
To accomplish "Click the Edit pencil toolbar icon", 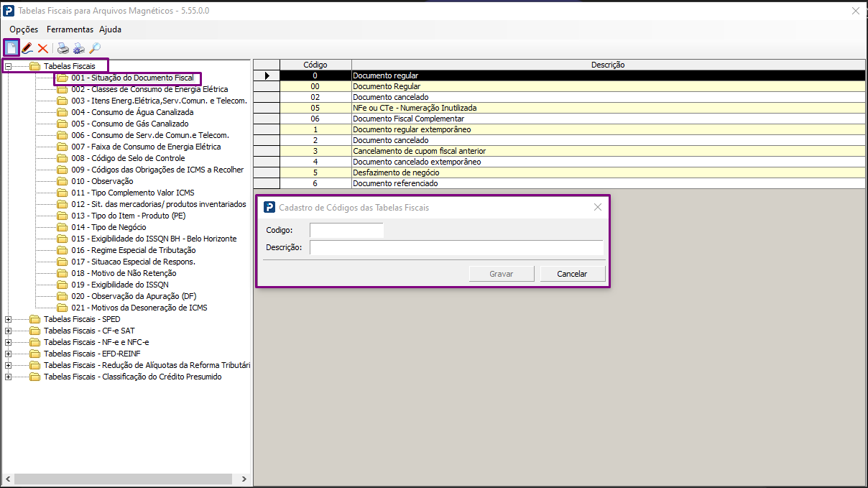I will tap(27, 48).
